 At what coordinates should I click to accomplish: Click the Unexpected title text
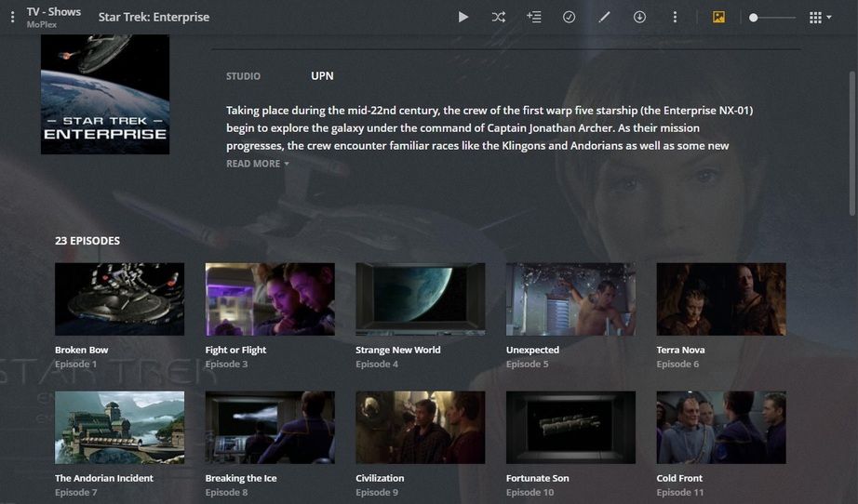[x=532, y=350]
